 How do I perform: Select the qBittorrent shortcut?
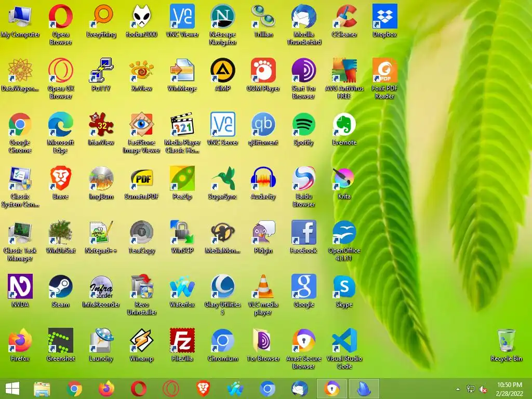pos(263,129)
